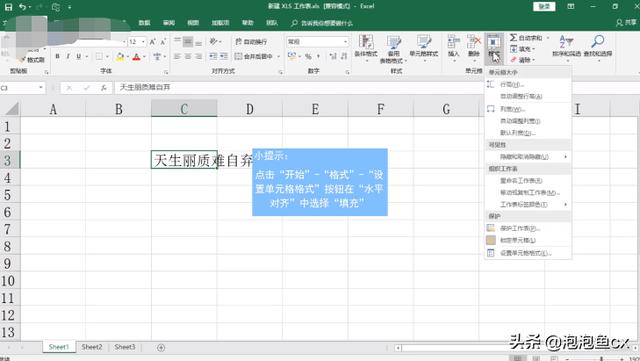
Task: Toggle Bold formatting button
Action: click(58, 56)
